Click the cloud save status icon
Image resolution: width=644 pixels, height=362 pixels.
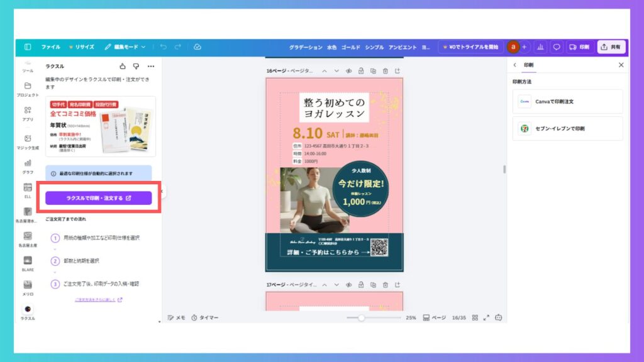(x=197, y=47)
